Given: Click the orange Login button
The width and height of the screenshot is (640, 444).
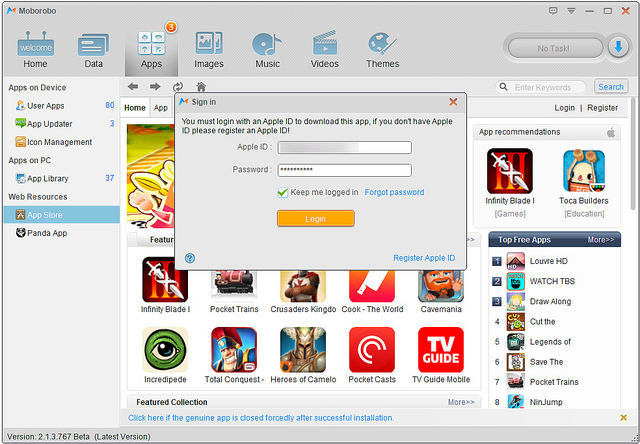Looking at the screenshot, I should (x=316, y=218).
